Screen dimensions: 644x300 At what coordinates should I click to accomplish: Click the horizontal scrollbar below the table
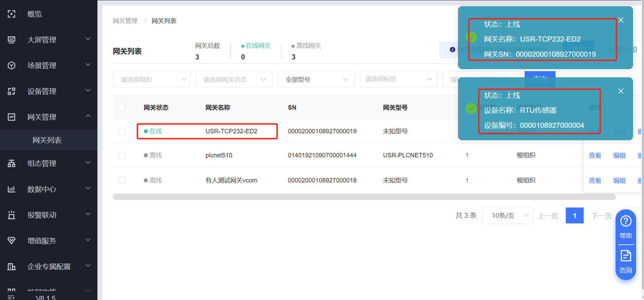(364, 197)
